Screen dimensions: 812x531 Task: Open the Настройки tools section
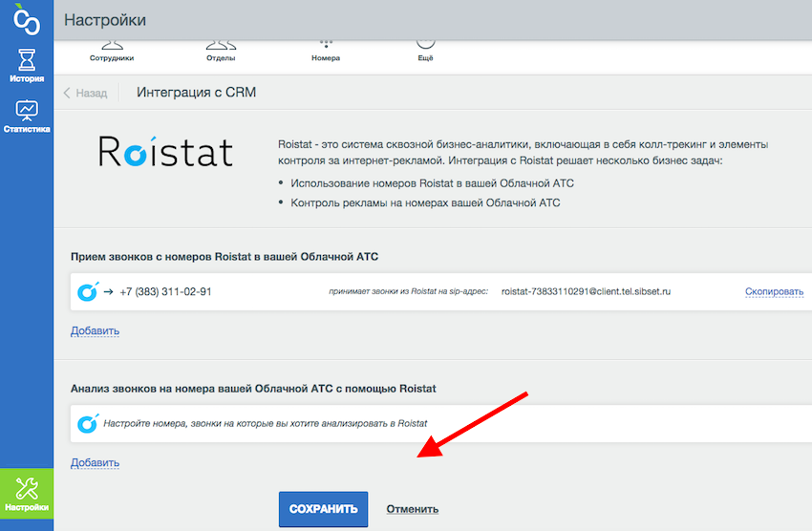coord(27,494)
